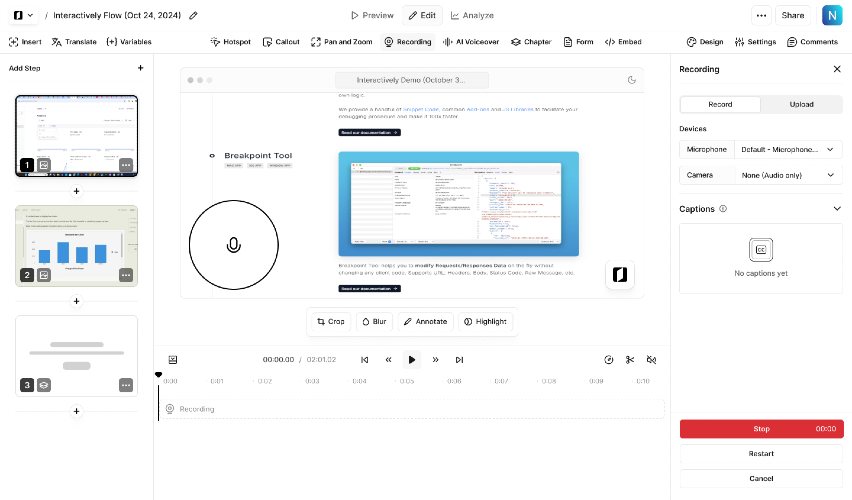The height and width of the screenshot is (500, 852).
Task: Click image type icon on step 2
Action: click(44, 275)
